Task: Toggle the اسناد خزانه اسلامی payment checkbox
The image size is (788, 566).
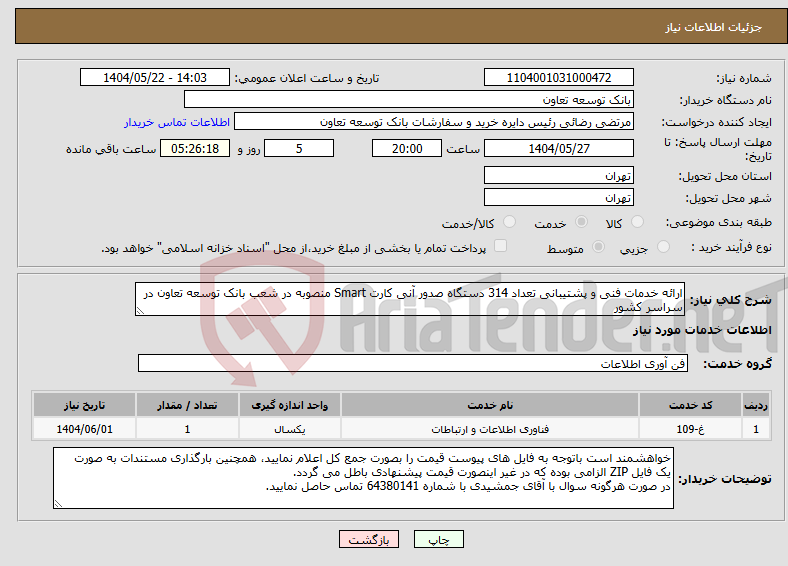Action: (501, 245)
